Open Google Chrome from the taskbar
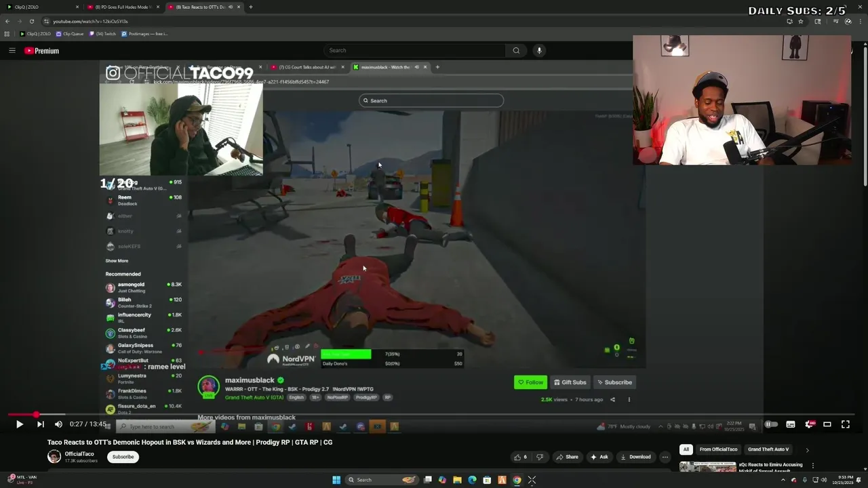Viewport: 868px width, 488px height. pyautogui.click(x=517, y=480)
